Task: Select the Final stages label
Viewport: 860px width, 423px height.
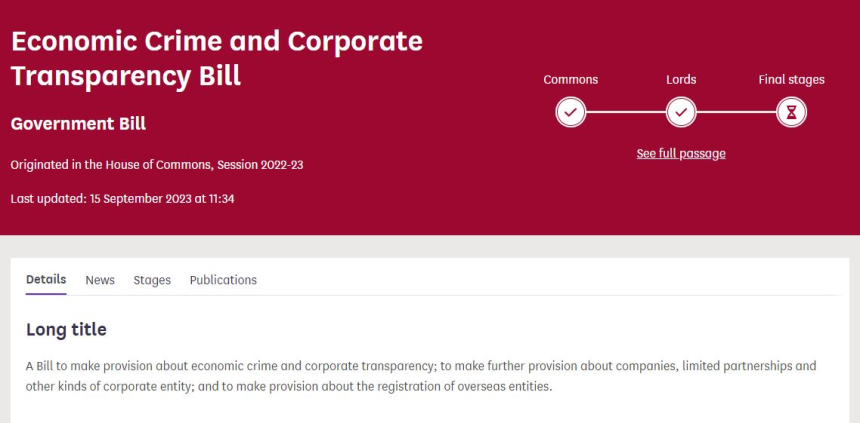Action: pos(791,80)
